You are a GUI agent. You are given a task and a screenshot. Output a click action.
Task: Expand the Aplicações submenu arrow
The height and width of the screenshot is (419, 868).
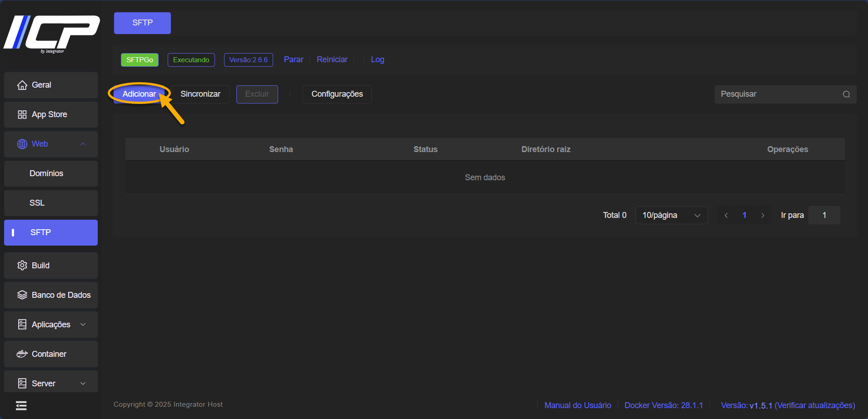83,325
